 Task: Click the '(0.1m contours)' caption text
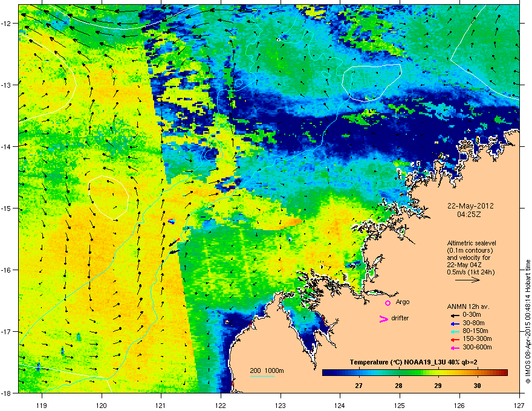470,251
